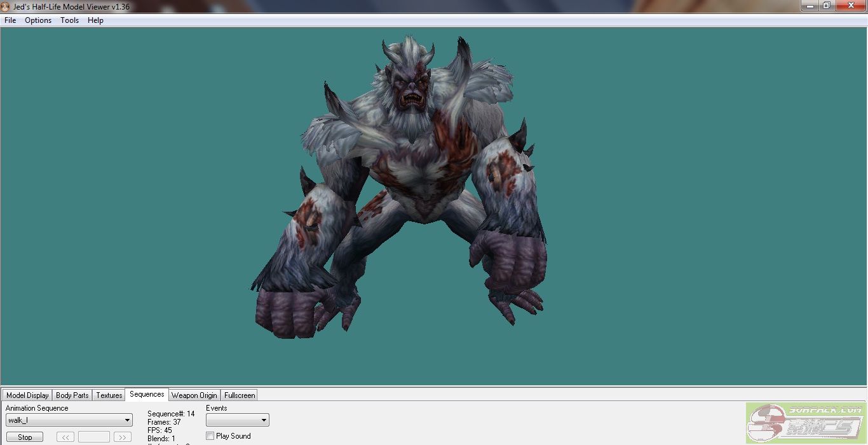Open the Options menu
Viewport: 868px width, 445px height.
38,20
